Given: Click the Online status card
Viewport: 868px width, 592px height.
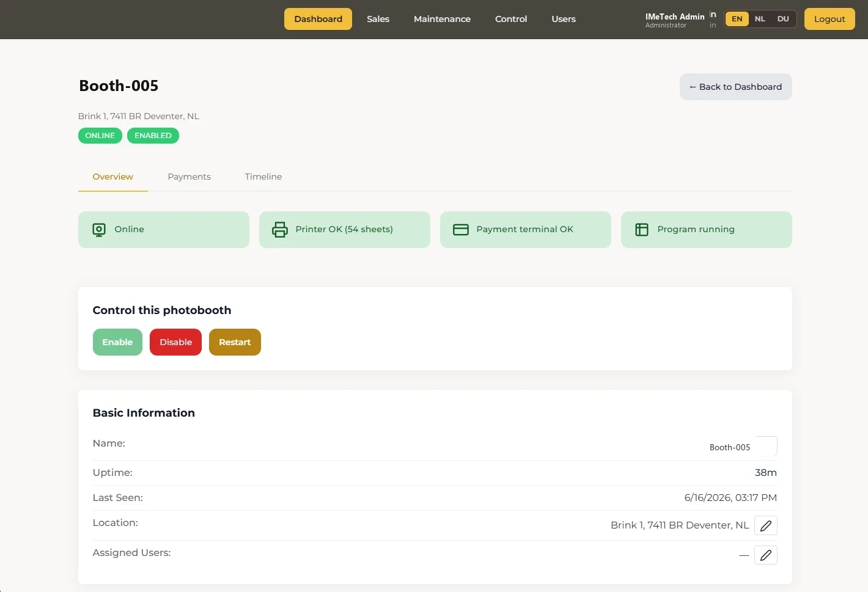Looking at the screenshot, I should pyautogui.click(x=164, y=230).
